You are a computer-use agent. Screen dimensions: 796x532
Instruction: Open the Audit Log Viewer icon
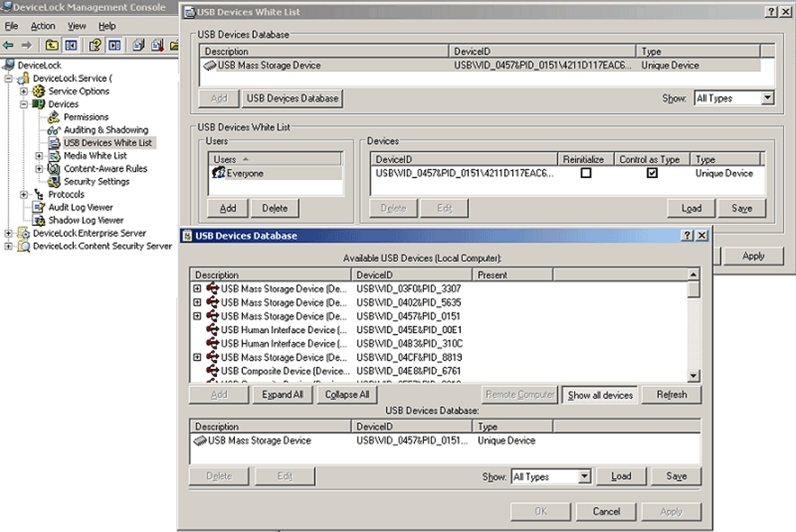(39, 207)
